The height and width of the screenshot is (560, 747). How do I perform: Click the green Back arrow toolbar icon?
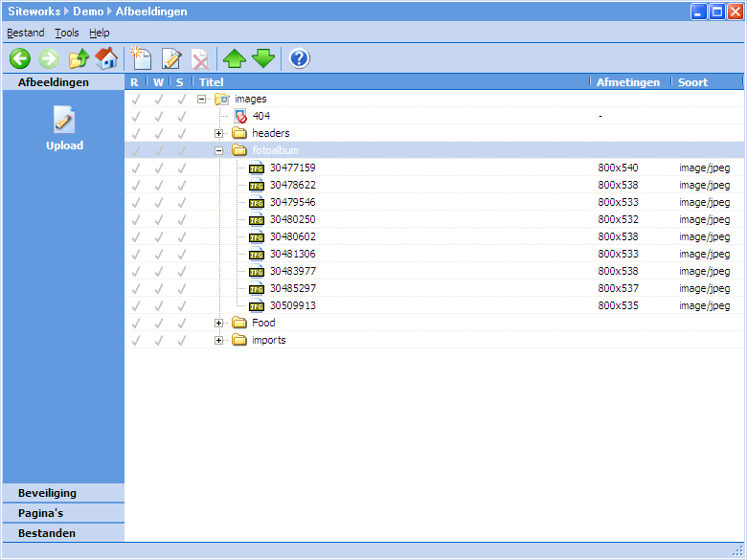tap(19, 58)
